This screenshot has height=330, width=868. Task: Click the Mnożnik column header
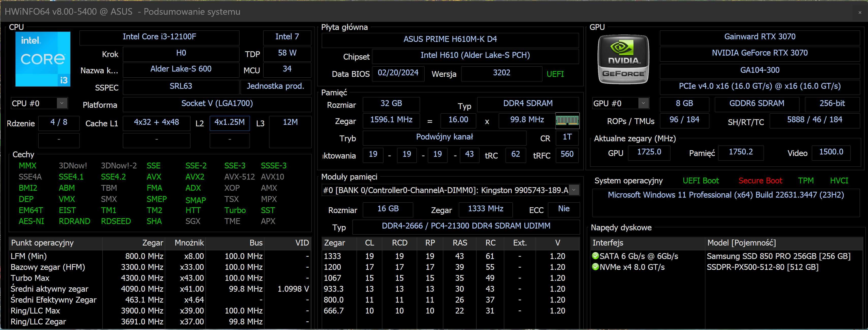tap(185, 243)
